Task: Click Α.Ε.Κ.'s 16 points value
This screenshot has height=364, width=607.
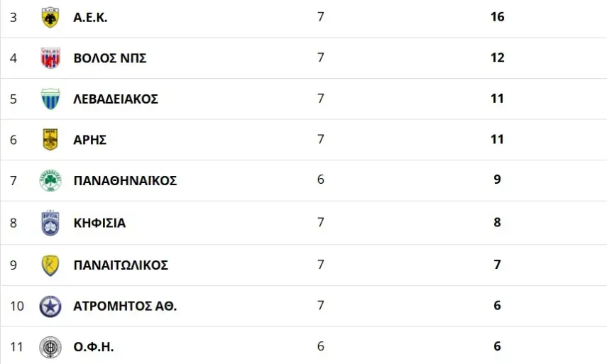Action: point(497,16)
